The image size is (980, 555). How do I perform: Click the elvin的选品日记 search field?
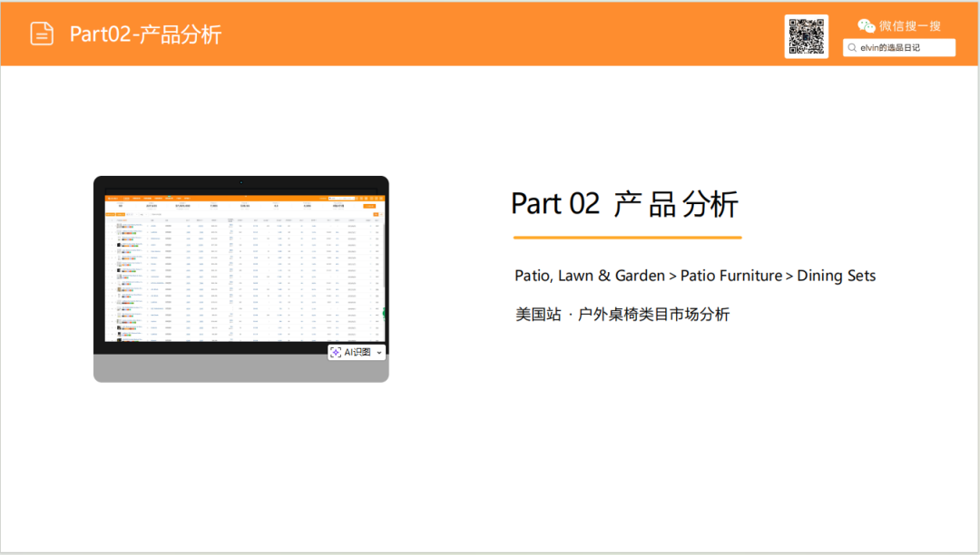898,47
